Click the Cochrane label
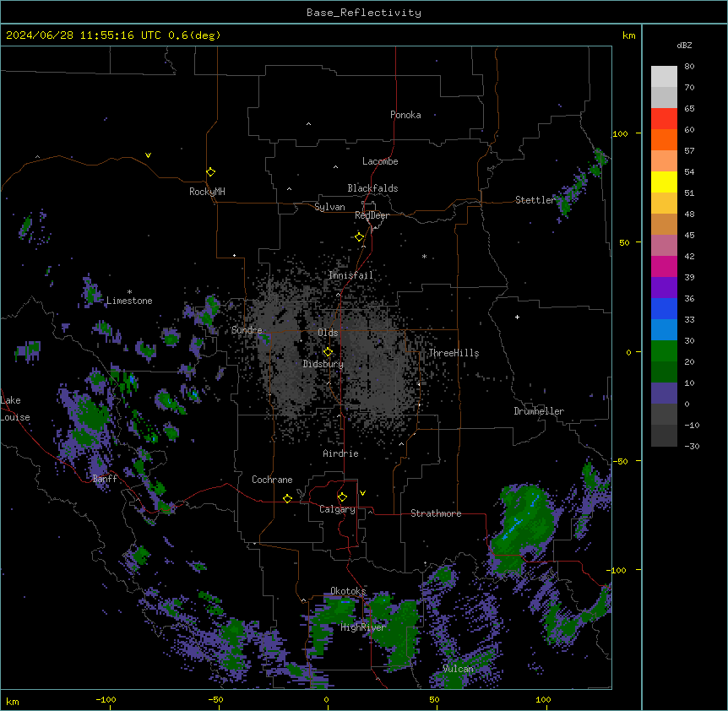Viewport: 728px width, 711px height. pyautogui.click(x=272, y=480)
